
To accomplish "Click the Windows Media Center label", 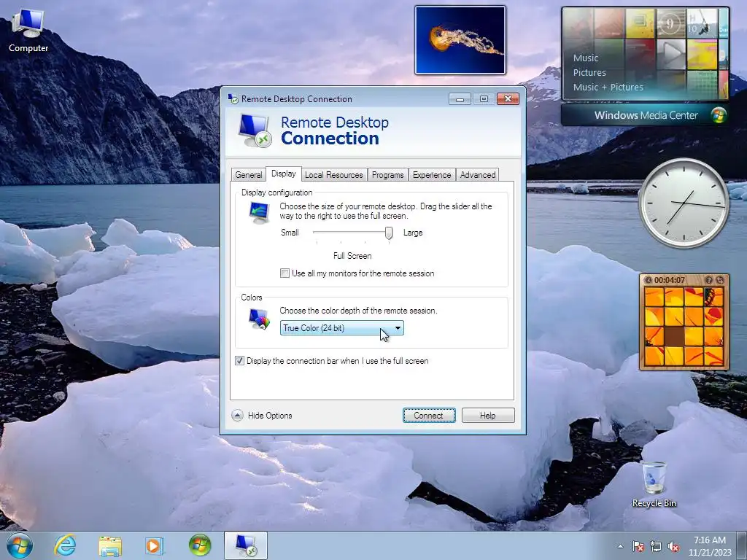I will point(646,115).
